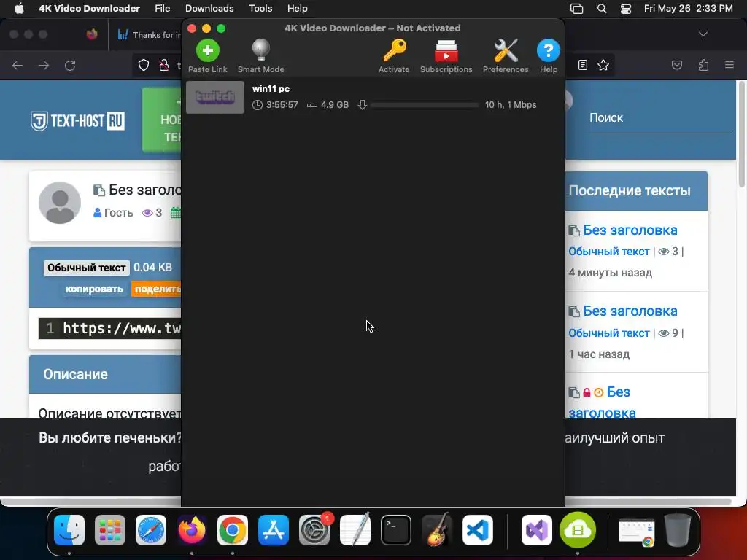747x560 pixels.
Task: Click the green new text button
Action: [x=162, y=120]
